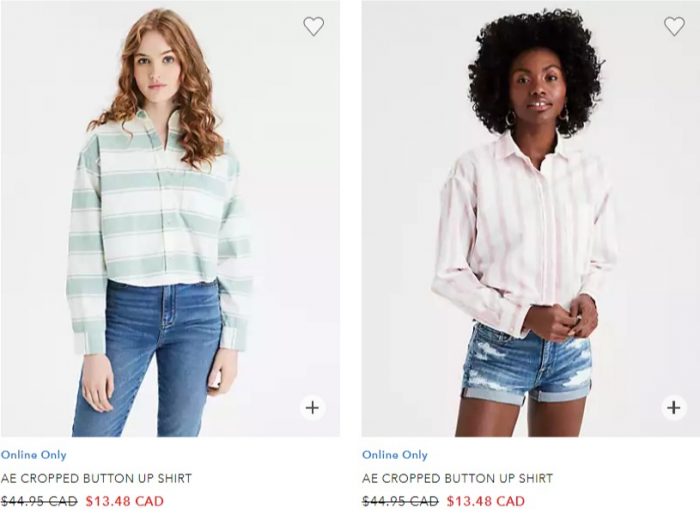Favorite the green striped shirt with heart icon
This screenshot has width=700, height=520.
(313, 26)
